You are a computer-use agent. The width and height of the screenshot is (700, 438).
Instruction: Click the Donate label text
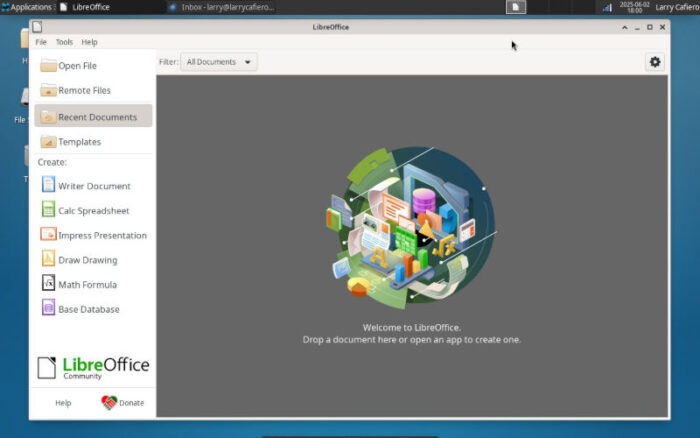(131, 403)
